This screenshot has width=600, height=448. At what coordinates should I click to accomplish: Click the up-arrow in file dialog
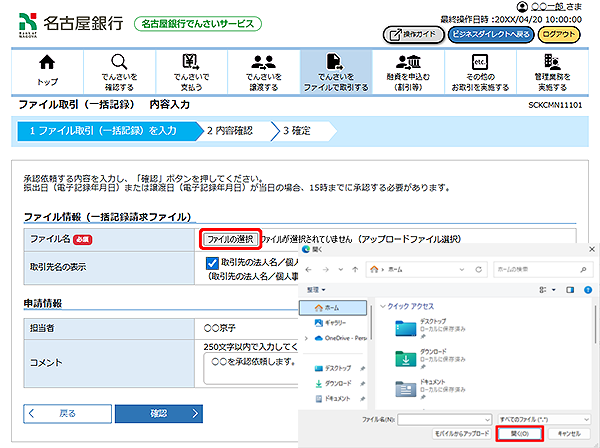[x=352, y=269]
